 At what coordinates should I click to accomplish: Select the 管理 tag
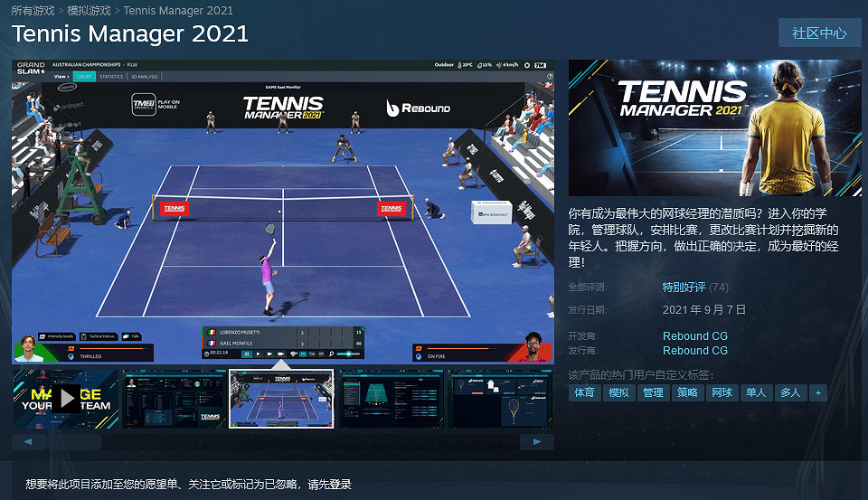pyautogui.click(x=653, y=392)
